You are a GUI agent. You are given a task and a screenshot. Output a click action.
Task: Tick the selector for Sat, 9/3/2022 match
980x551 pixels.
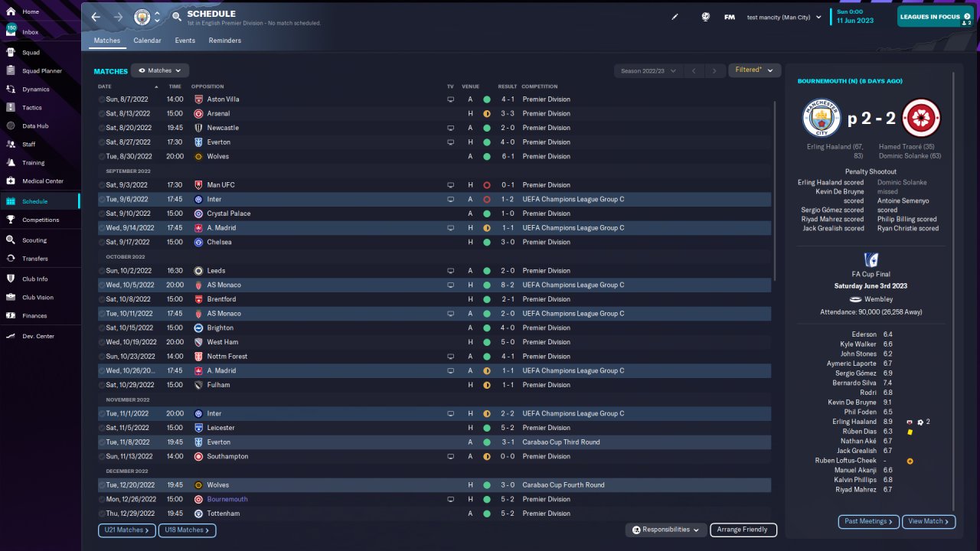(101, 185)
